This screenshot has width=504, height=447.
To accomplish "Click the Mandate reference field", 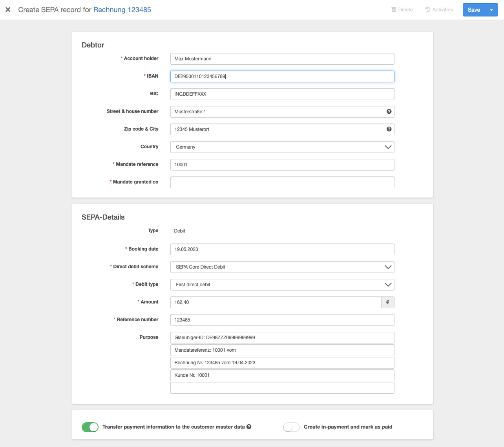I will click(x=282, y=165).
